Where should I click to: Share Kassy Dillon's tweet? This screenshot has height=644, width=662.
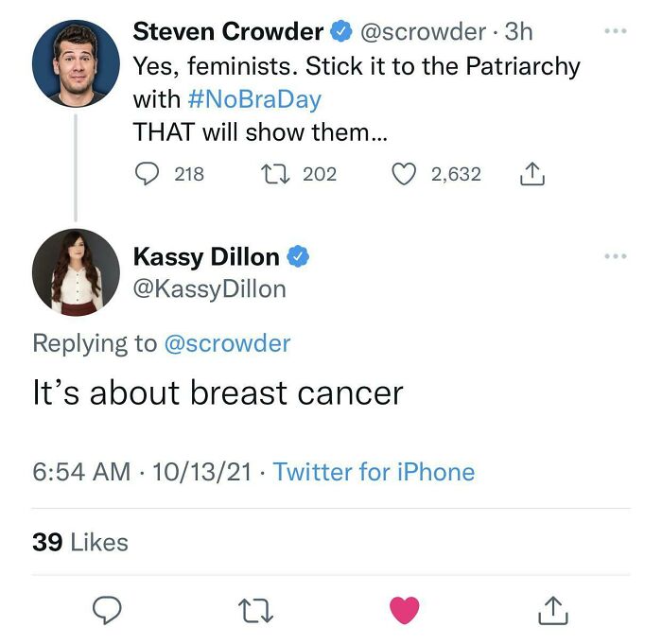click(553, 611)
